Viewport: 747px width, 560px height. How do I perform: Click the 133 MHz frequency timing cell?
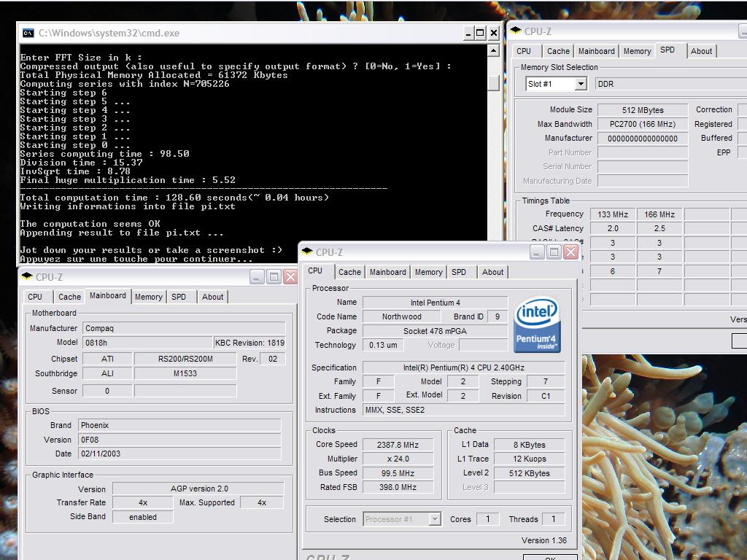[613, 214]
